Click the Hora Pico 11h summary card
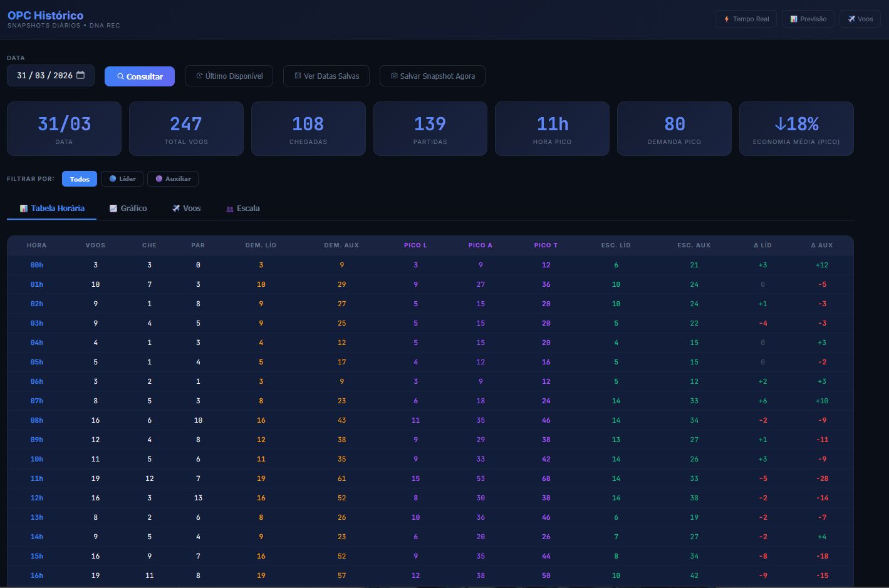 point(552,128)
